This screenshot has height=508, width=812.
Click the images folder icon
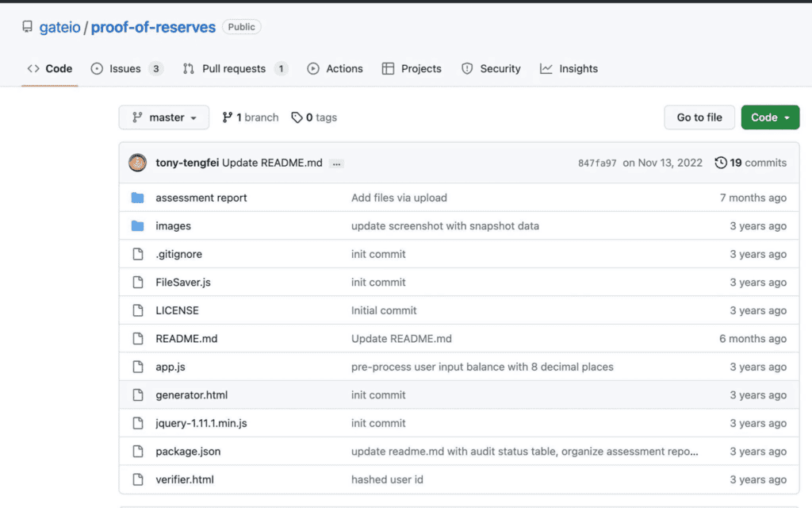tap(137, 225)
